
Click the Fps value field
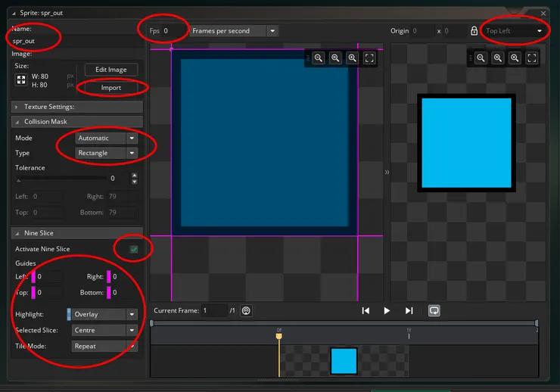(x=175, y=31)
